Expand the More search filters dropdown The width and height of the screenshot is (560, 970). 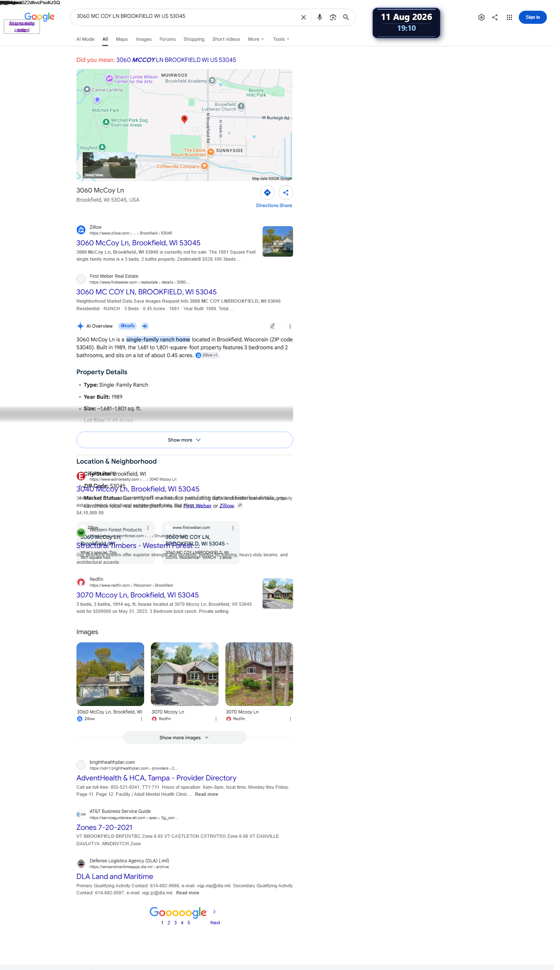256,39
